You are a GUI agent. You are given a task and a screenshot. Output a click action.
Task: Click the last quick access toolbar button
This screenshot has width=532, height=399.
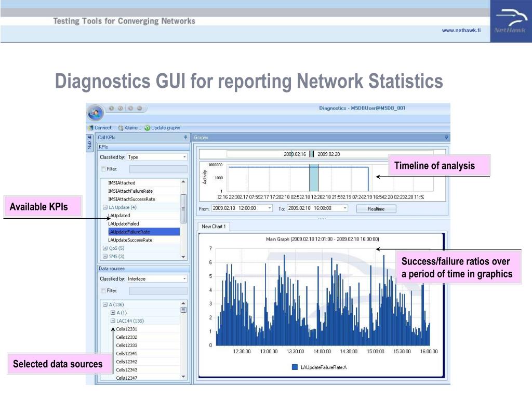pos(139,109)
